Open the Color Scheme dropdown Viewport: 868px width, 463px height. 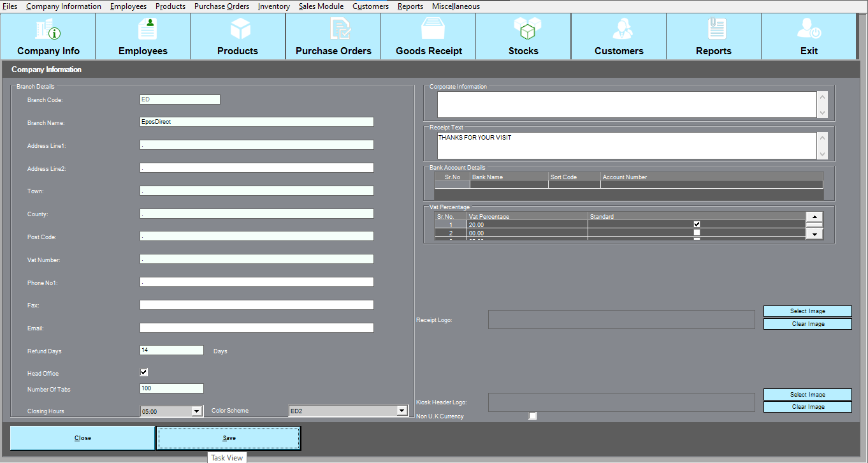(401, 411)
